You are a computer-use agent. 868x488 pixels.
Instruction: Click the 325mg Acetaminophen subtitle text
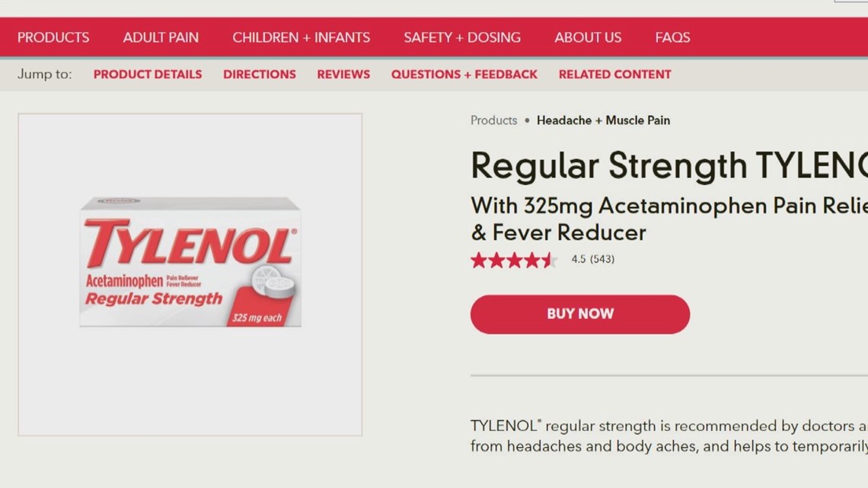point(669,219)
